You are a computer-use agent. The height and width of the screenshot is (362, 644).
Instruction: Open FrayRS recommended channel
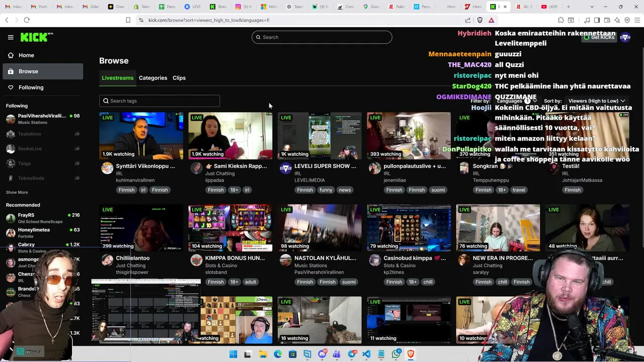click(43, 218)
